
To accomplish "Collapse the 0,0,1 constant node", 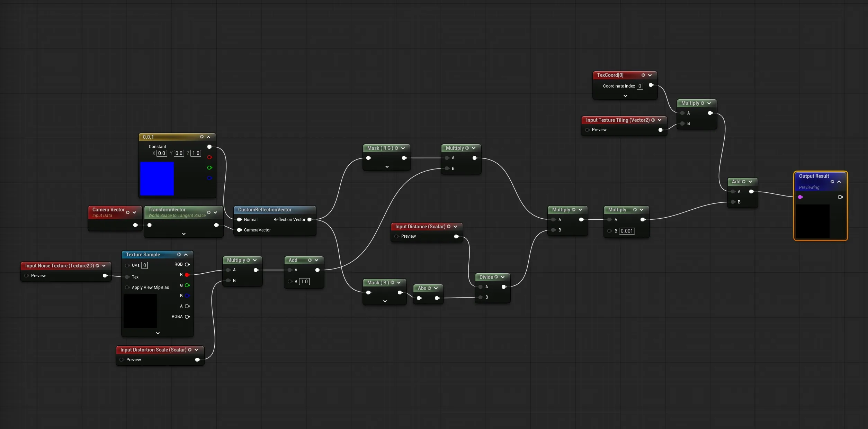I will tap(208, 137).
